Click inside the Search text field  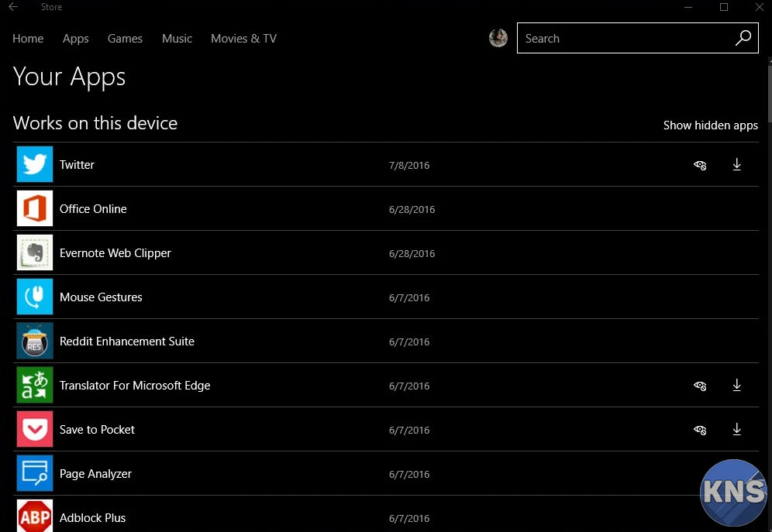[x=624, y=39]
